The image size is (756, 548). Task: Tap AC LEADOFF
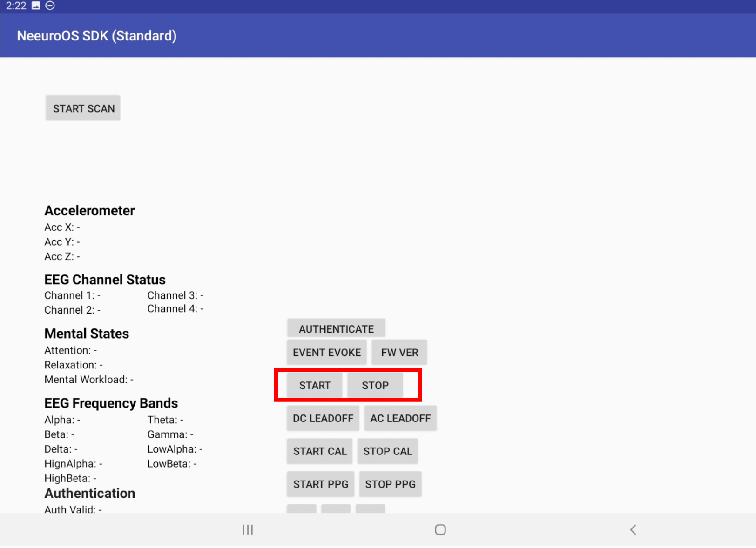(400, 418)
